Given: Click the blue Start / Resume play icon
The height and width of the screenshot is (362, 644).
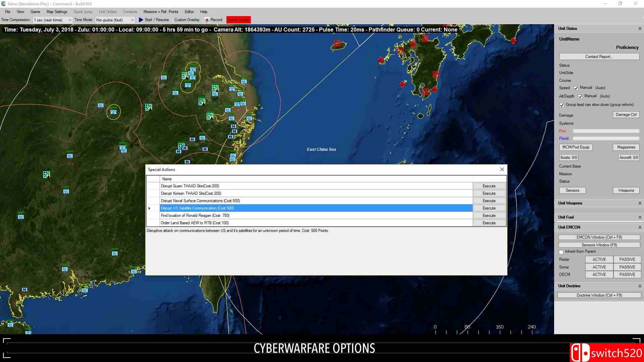Looking at the screenshot, I should point(141,20).
